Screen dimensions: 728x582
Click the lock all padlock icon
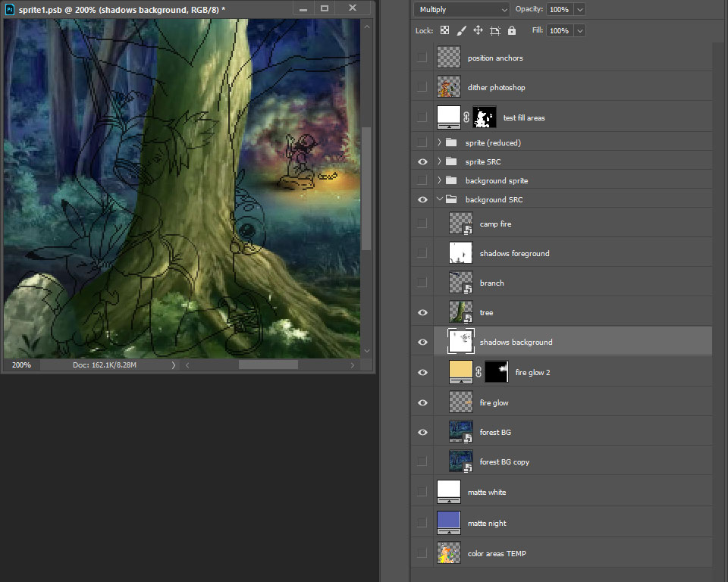pos(512,31)
